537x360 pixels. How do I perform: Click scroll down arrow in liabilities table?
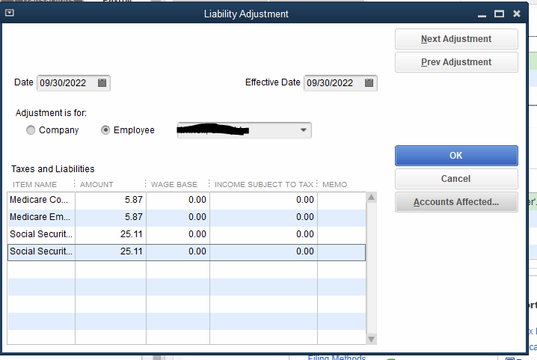tap(371, 339)
